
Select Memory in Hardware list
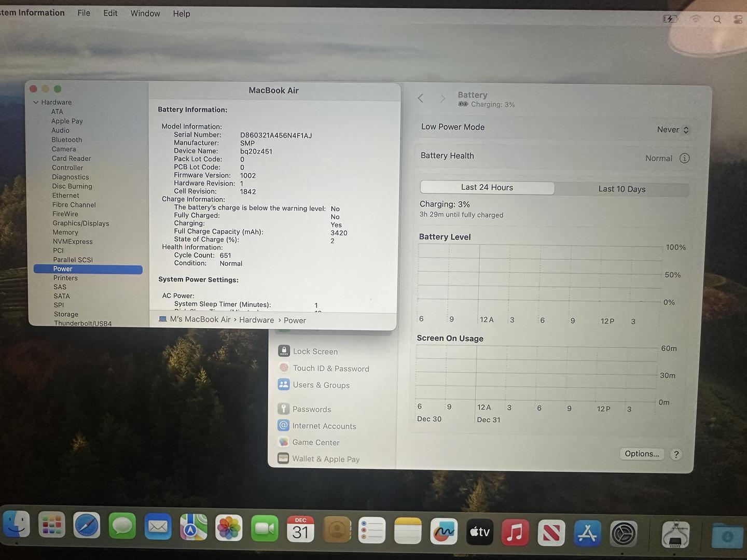click(65, 232)
